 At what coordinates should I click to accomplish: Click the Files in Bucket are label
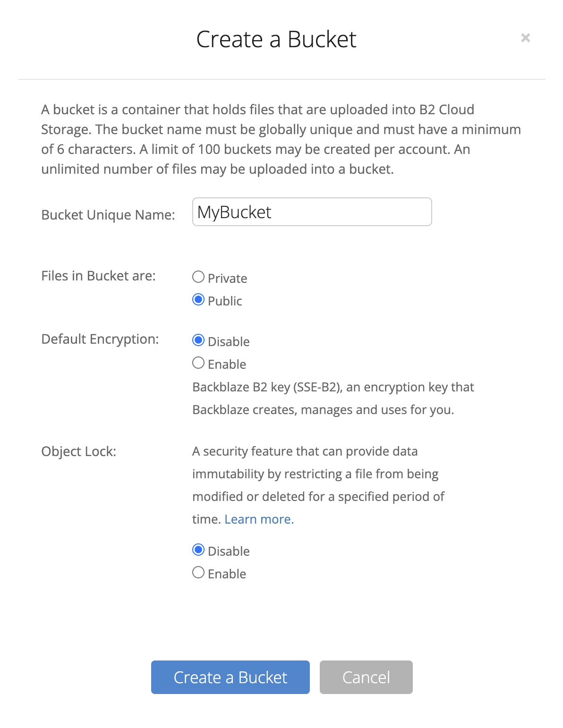tap(98, 276)
